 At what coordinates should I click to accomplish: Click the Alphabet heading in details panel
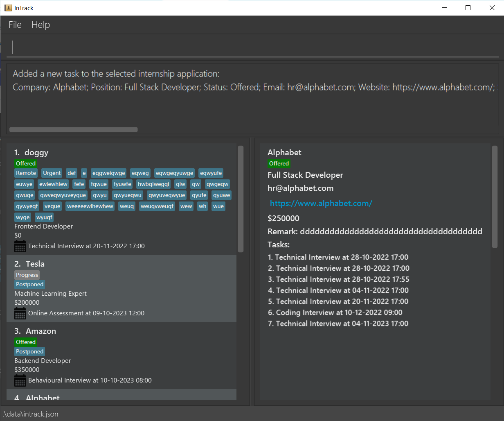click(284, 152)
